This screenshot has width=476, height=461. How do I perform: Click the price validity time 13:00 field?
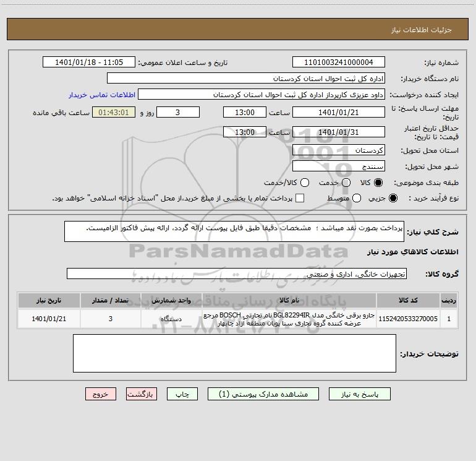point(245,132)
